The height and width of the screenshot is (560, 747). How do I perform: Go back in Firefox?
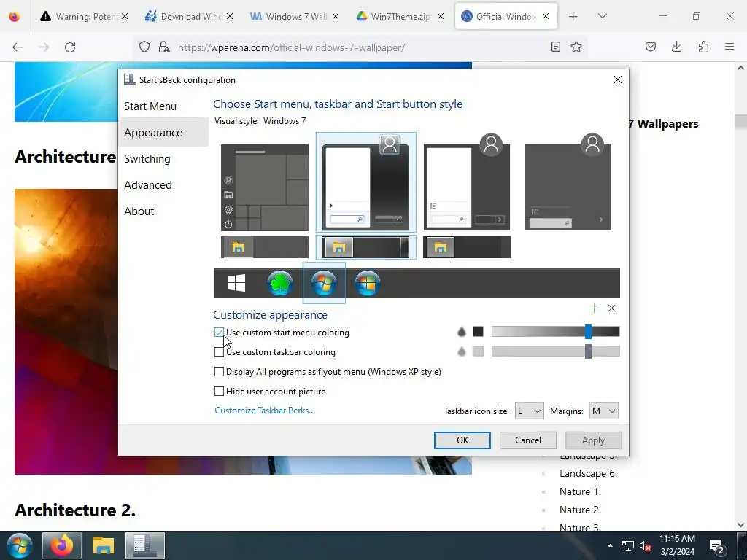pyautogui.click(x=18, y=47)
